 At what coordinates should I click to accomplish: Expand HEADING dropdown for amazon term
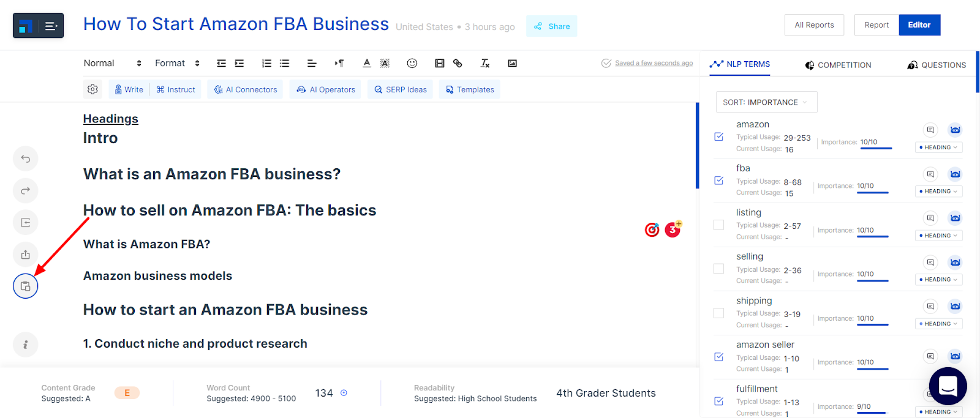(x=938, y=147)
